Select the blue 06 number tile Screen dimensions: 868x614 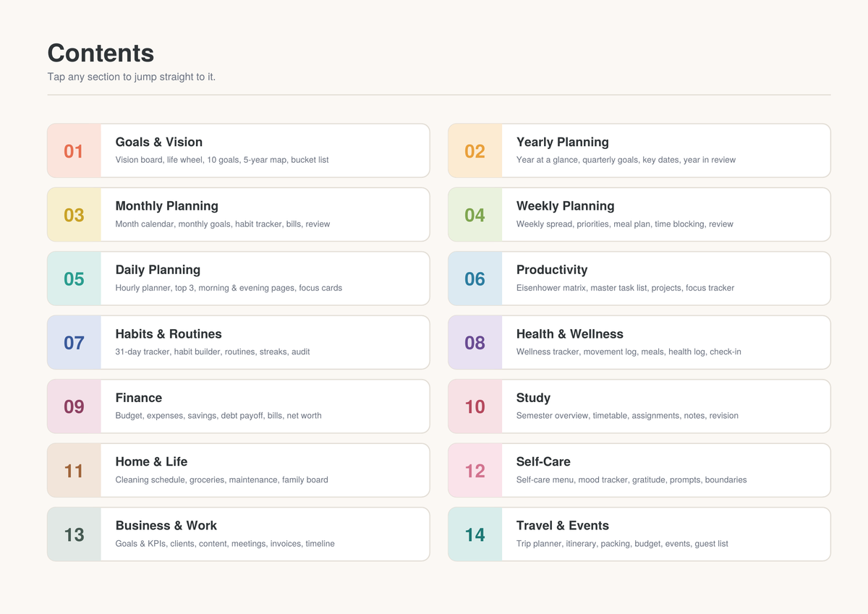pyautogui.click(x=475, y=278)
